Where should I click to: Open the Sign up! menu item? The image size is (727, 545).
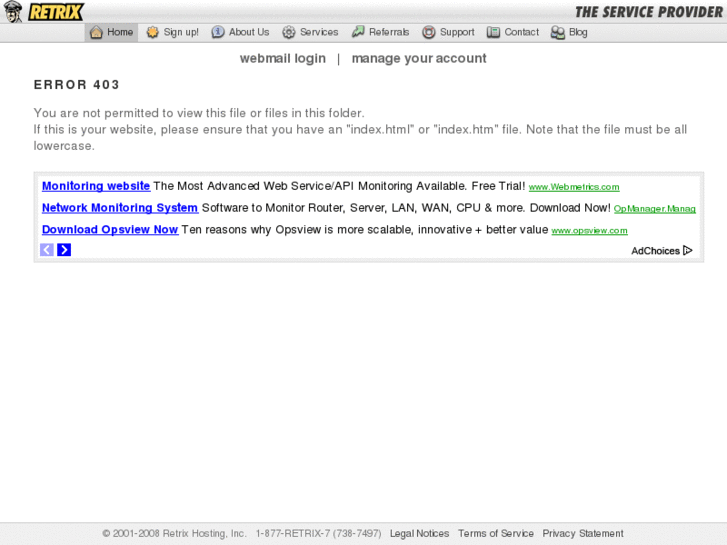172,32
